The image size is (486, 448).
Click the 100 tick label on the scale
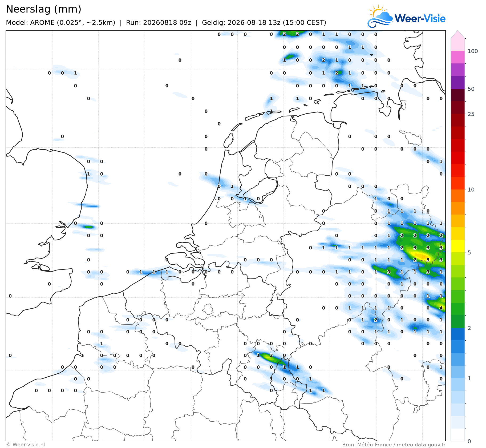click(473, 51)
